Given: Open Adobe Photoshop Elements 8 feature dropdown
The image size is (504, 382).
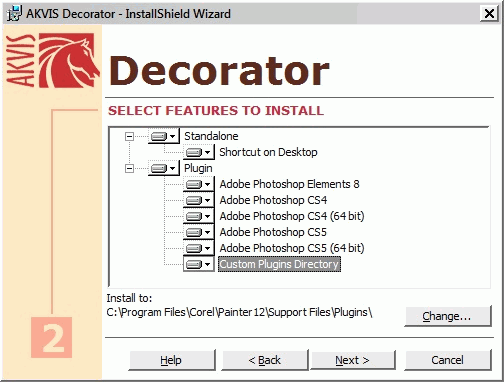Looking at the screenshot, I should (x=199, y=184).
